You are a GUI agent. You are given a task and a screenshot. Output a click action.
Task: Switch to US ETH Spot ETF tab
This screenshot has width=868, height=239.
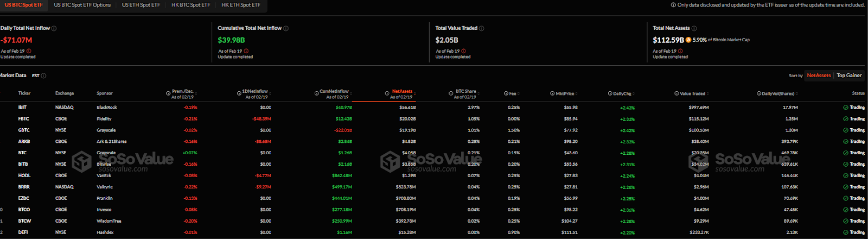141,5
